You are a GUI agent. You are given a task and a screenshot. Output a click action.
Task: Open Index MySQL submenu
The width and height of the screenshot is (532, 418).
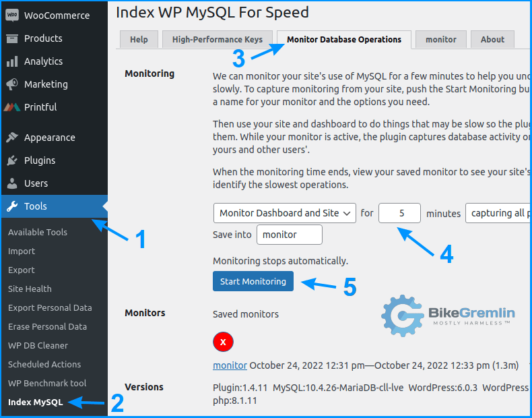tap(35, 402)
